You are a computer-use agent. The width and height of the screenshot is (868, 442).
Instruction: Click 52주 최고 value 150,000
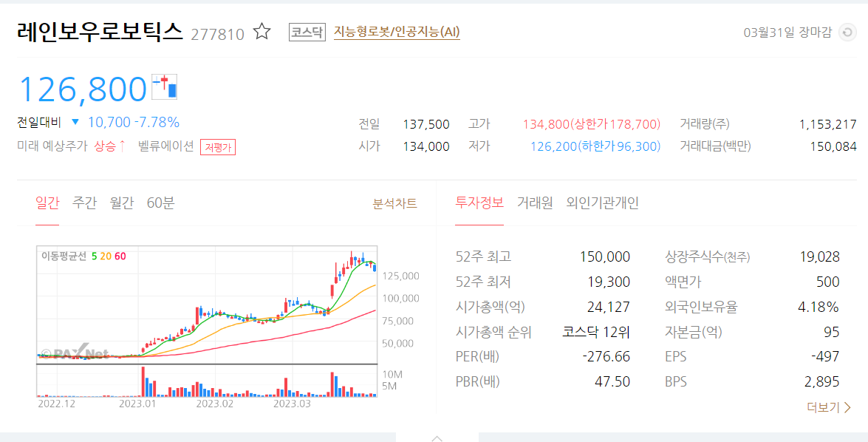pyautogui.click(x=605, y=257)
